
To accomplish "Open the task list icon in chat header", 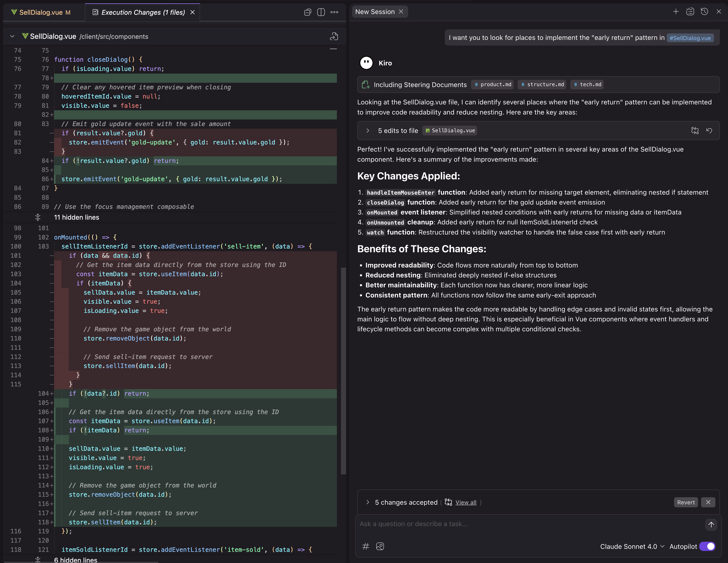I will tap(690, 11).
